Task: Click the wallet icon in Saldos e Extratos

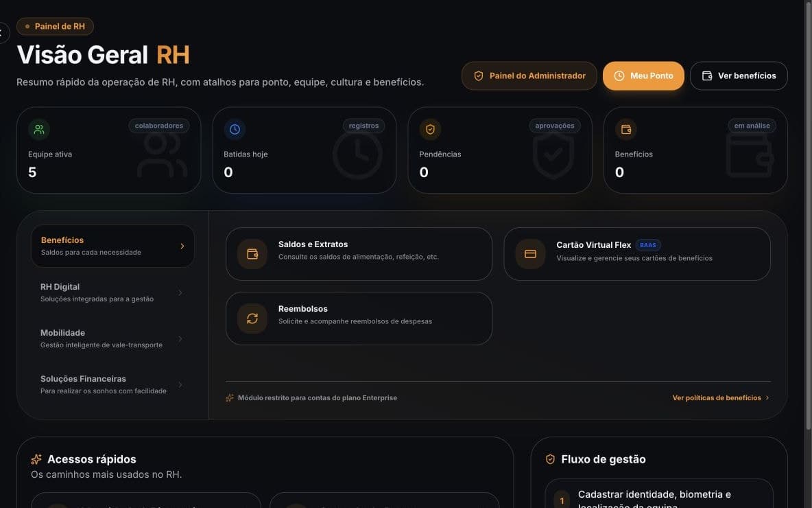Action: coord(252,254)
